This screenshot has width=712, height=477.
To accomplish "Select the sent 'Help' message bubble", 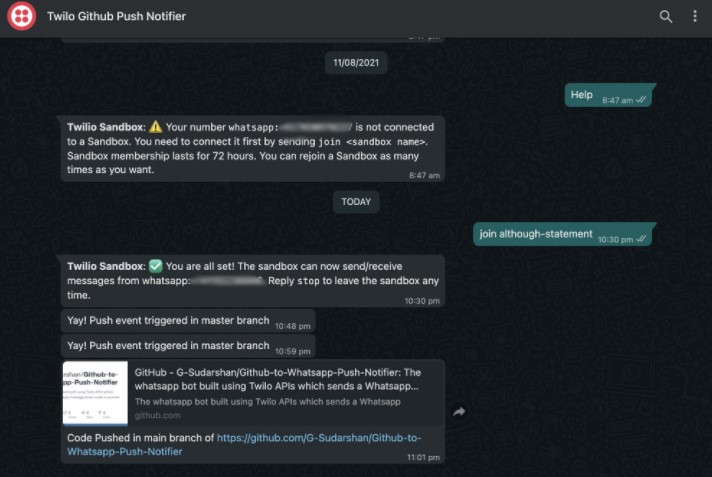I will [x=608, y=95].
